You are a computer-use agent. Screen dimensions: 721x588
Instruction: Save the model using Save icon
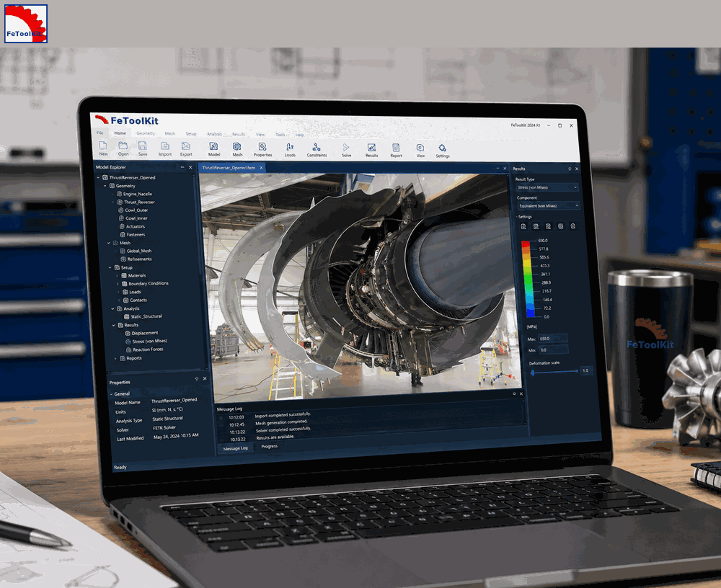(143, 146)
